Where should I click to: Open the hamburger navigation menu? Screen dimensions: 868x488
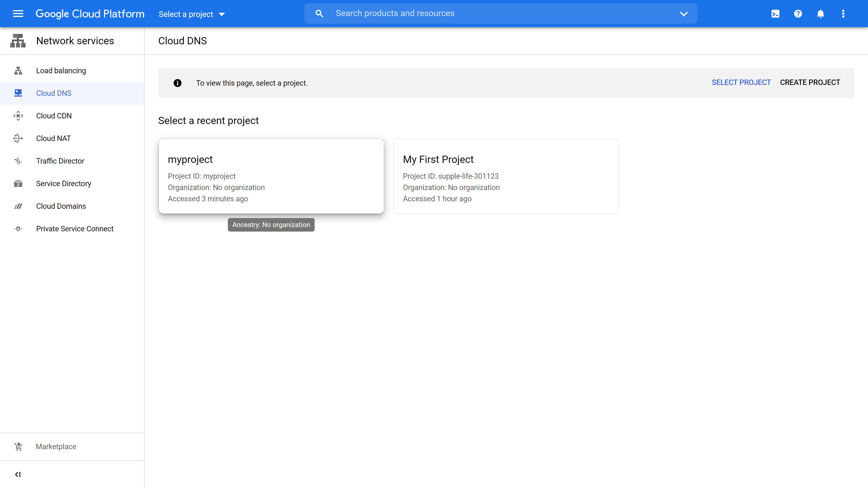pyautogui.click(x=18, y=14)
